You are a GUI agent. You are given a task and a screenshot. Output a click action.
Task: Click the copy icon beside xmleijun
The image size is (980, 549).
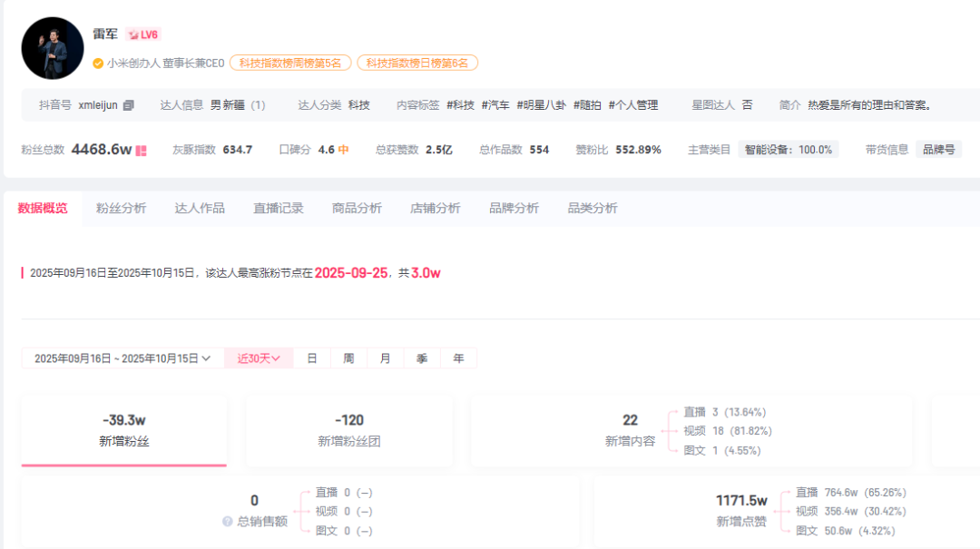(129, 105)
